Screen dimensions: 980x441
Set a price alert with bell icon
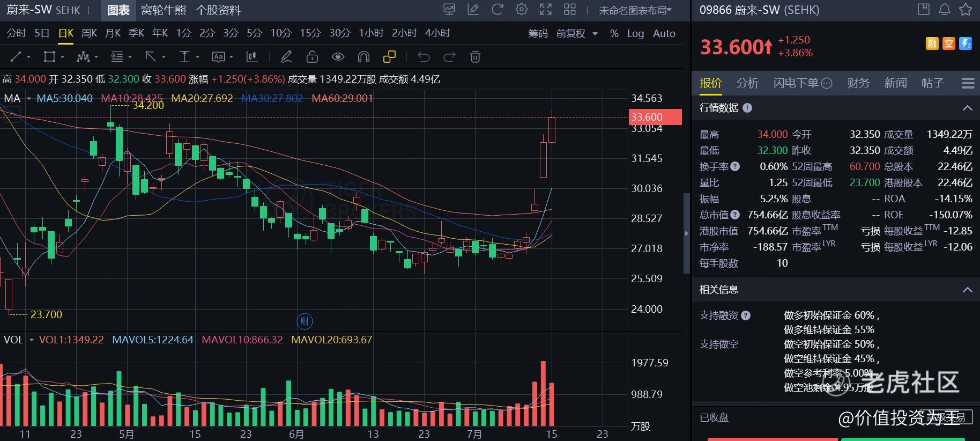[945, 9]
